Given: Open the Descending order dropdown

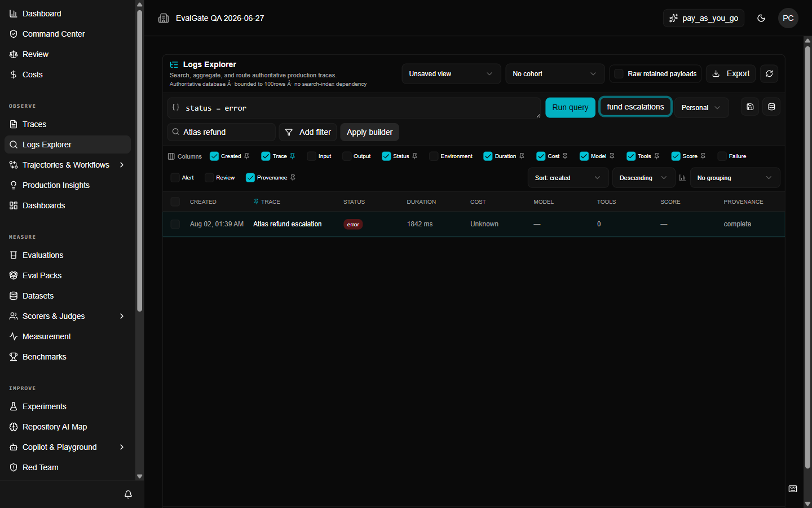Looking at the screenshot, I should 643,178.
